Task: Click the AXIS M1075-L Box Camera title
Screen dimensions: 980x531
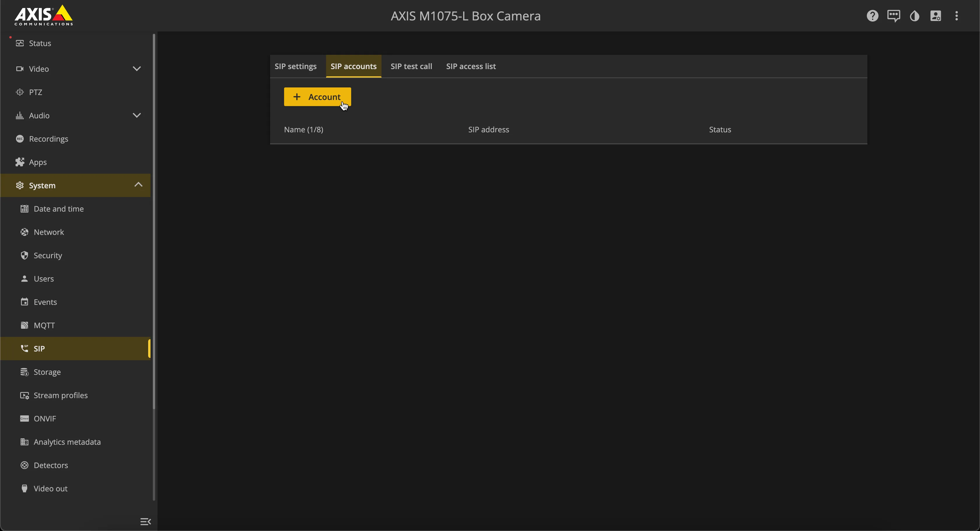Action: pos(466,16)
